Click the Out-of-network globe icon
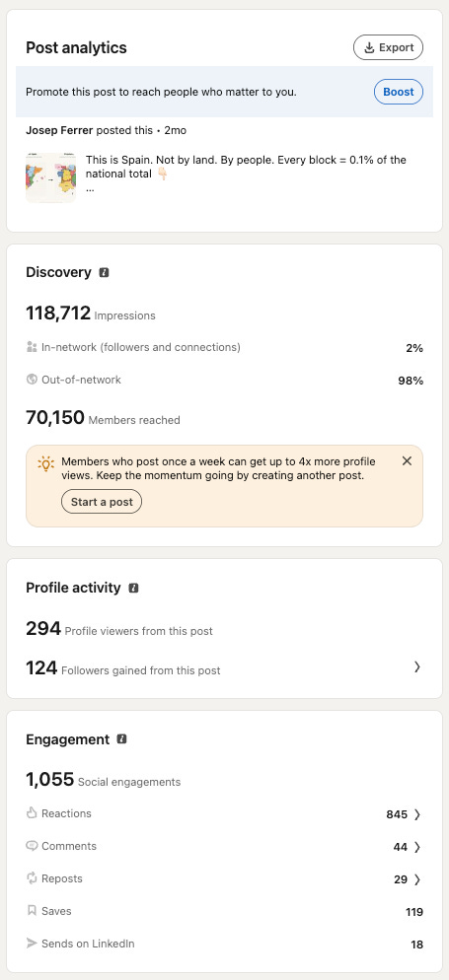449x980 pixels. pyautogui.click(x=32, y=380)
